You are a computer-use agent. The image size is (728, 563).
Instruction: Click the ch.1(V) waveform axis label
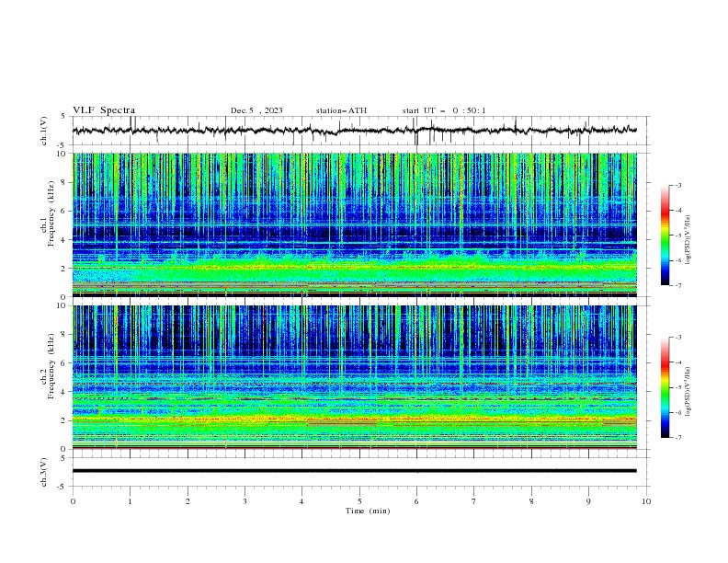click(44, 131)
